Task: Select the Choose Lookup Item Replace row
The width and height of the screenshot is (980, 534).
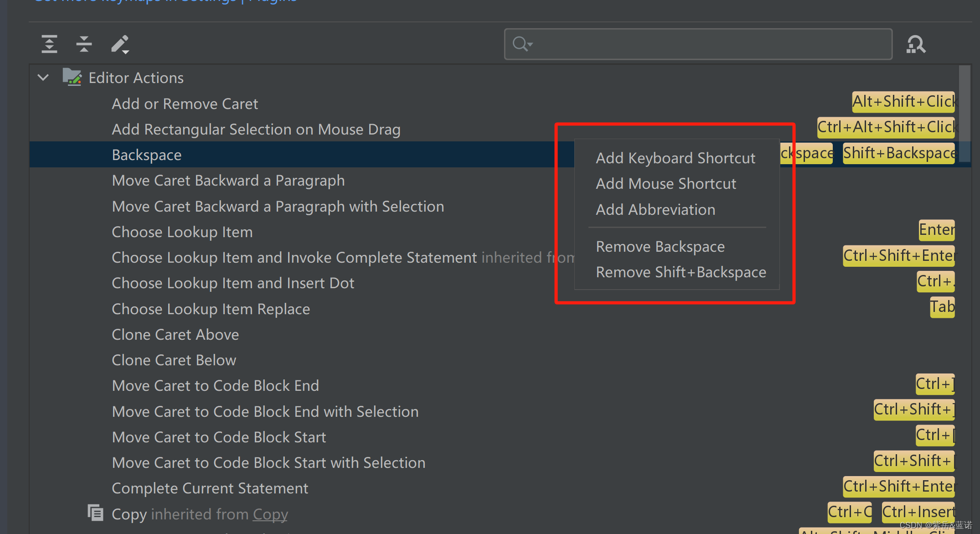Action: click(211, 309)
